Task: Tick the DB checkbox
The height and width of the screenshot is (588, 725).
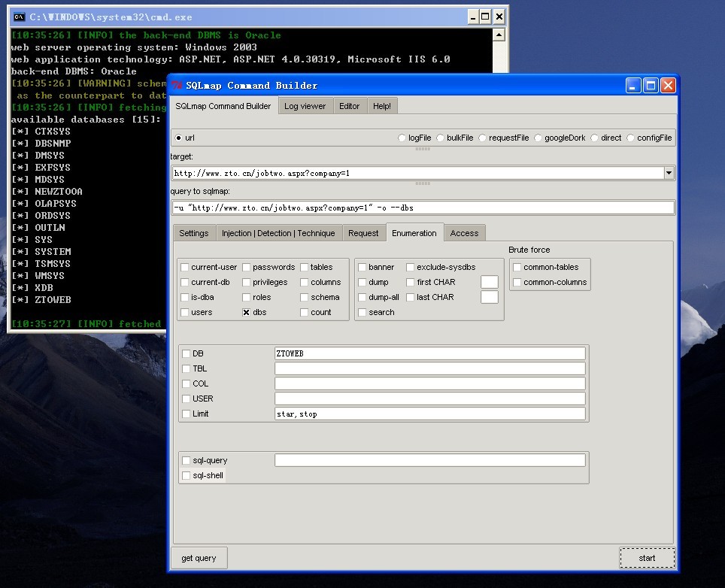Action: click(187, 353)
